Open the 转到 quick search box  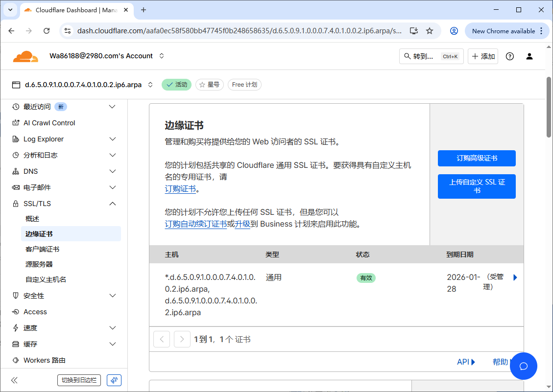tap(431, 56)
